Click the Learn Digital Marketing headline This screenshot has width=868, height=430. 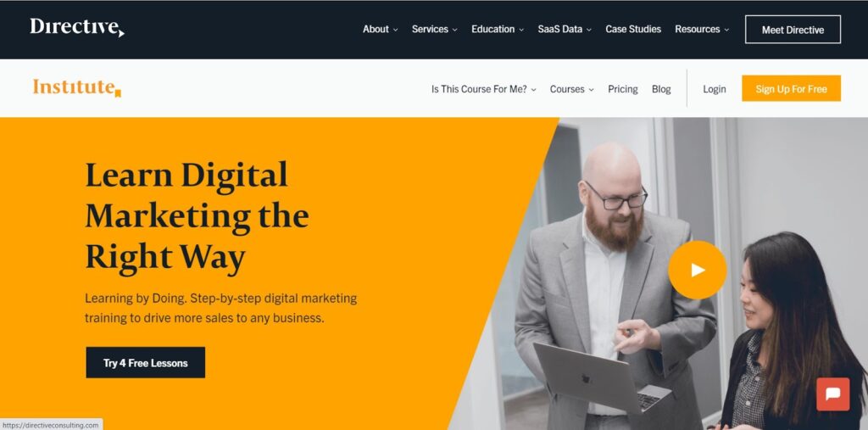(197, 216)
